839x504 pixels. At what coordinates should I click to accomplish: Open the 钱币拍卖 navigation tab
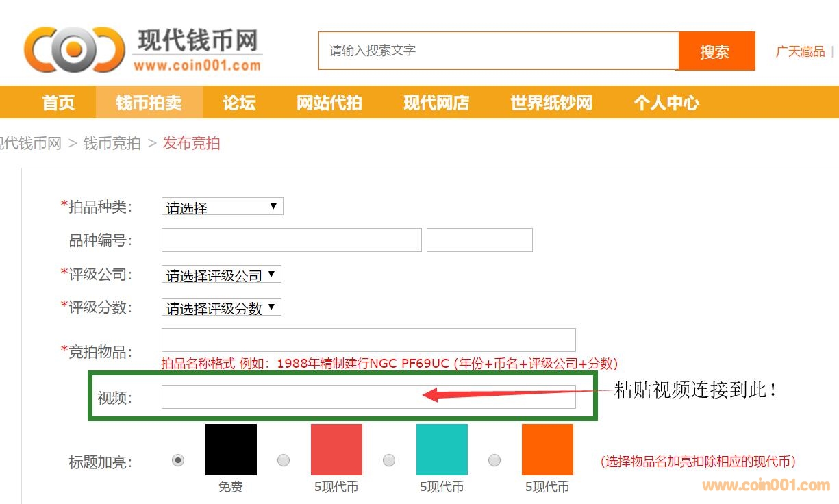point(149,103)
